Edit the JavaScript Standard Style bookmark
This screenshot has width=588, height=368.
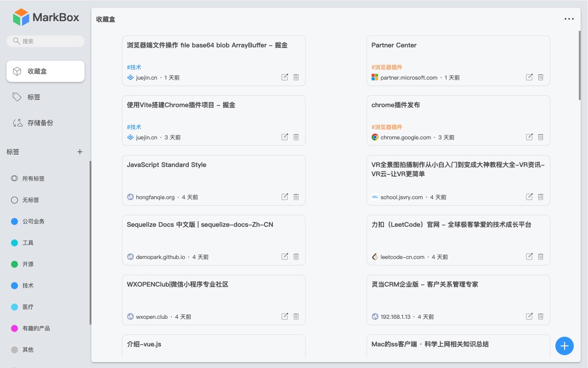point(285,197)
